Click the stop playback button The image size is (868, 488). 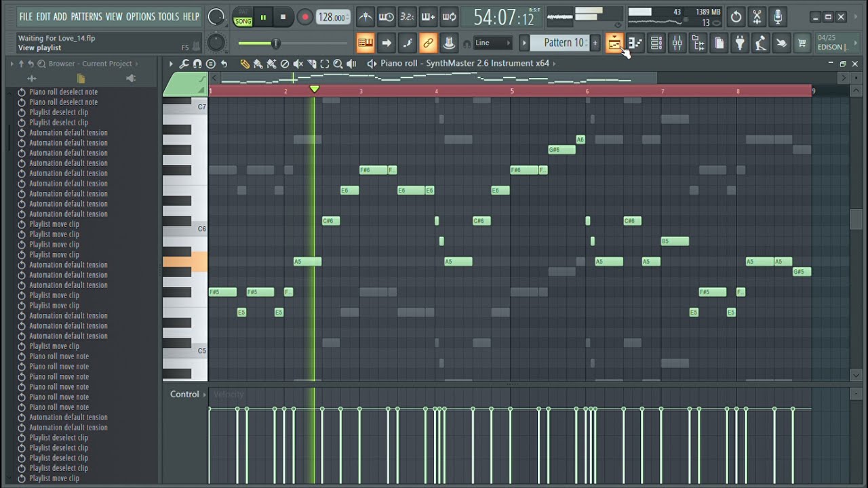pyautogui.click(x=283, y=17)
